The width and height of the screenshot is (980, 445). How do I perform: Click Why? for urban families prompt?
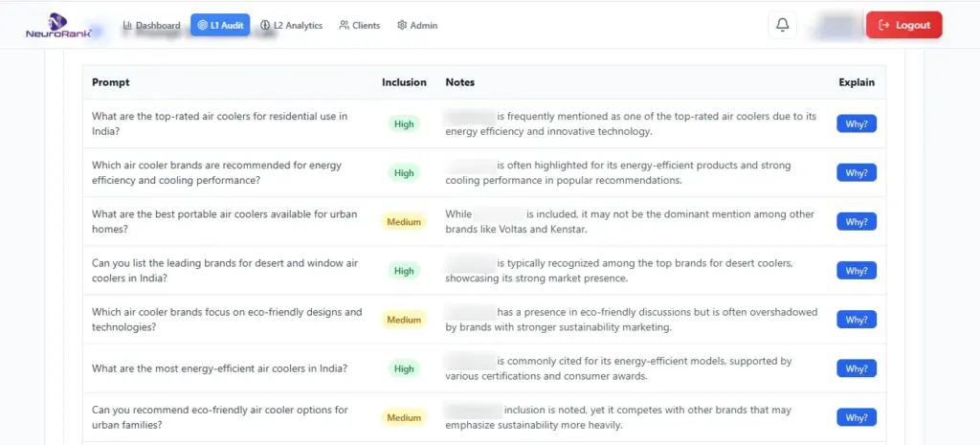857,417
